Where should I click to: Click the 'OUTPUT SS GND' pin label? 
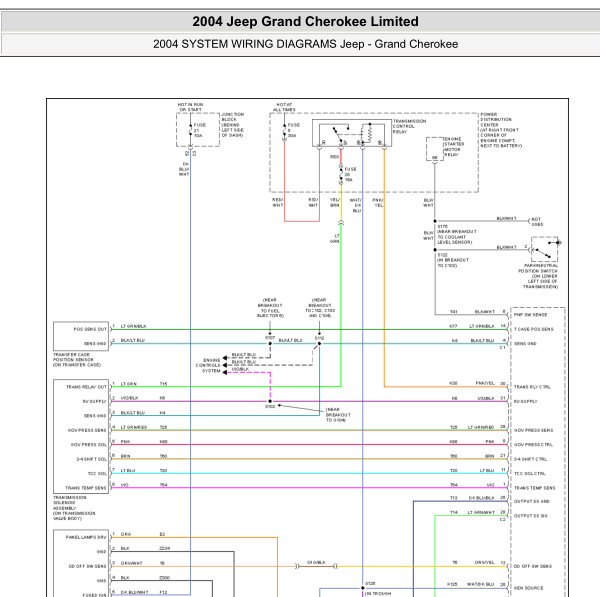[532, 501]
